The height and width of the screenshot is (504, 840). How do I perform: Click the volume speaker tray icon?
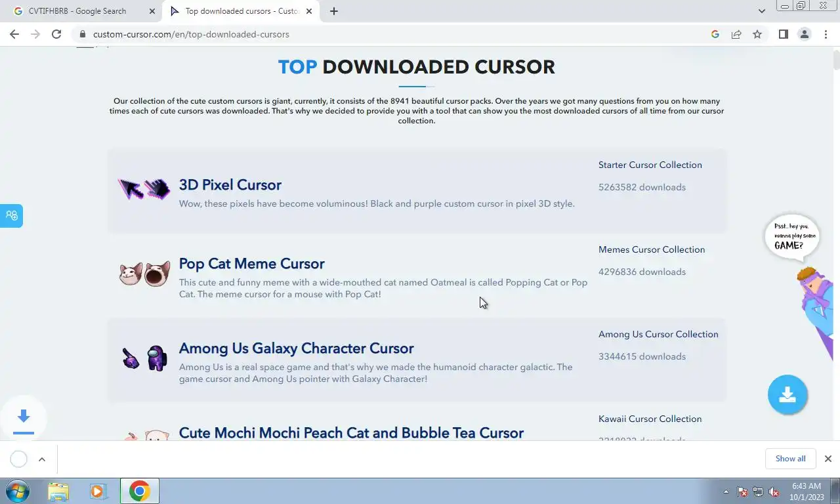click(774, 492)
